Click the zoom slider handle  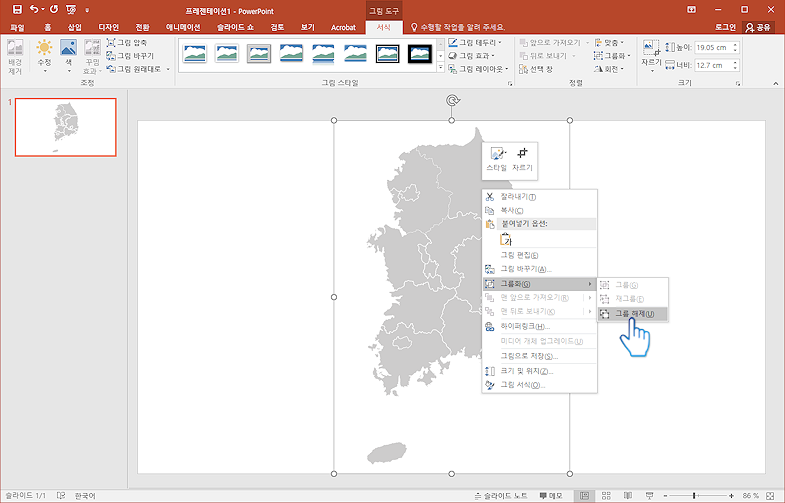point(694,495)
